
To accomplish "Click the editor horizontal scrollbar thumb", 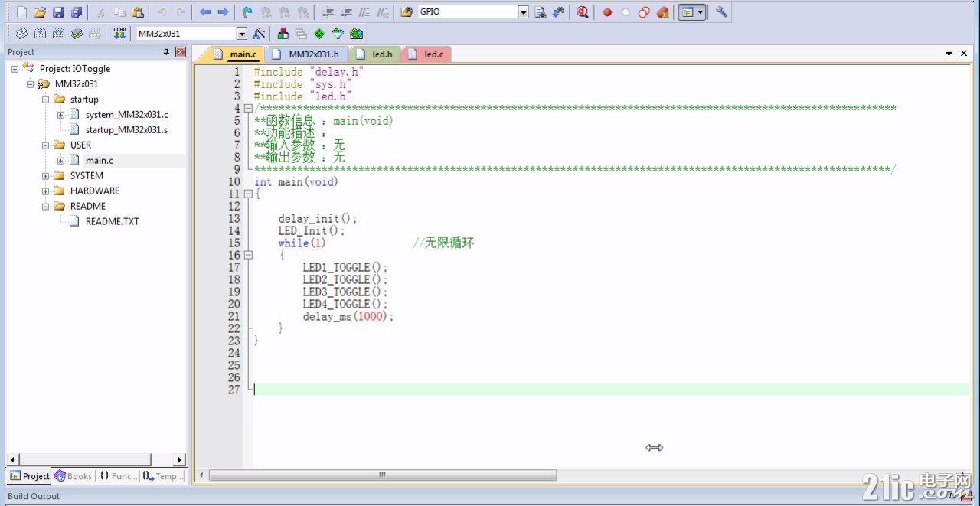I will pyautogui.click(x=383, y=475).
